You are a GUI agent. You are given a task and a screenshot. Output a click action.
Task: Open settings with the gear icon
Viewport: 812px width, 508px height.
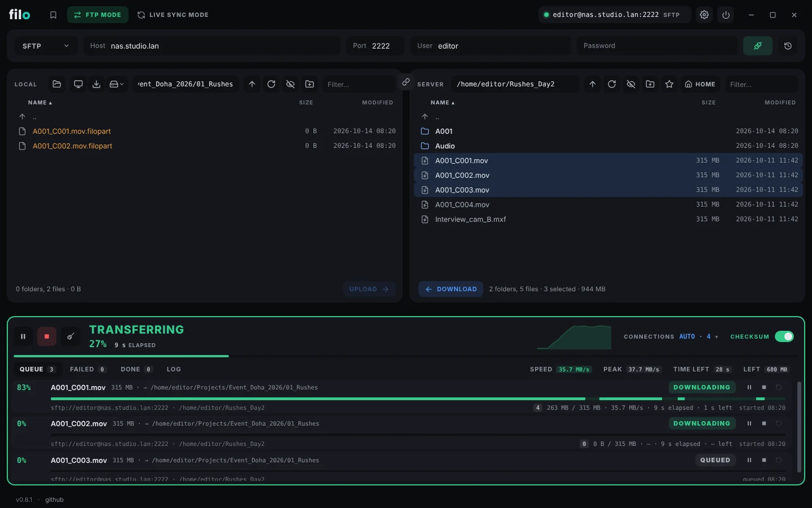point(704,15)
